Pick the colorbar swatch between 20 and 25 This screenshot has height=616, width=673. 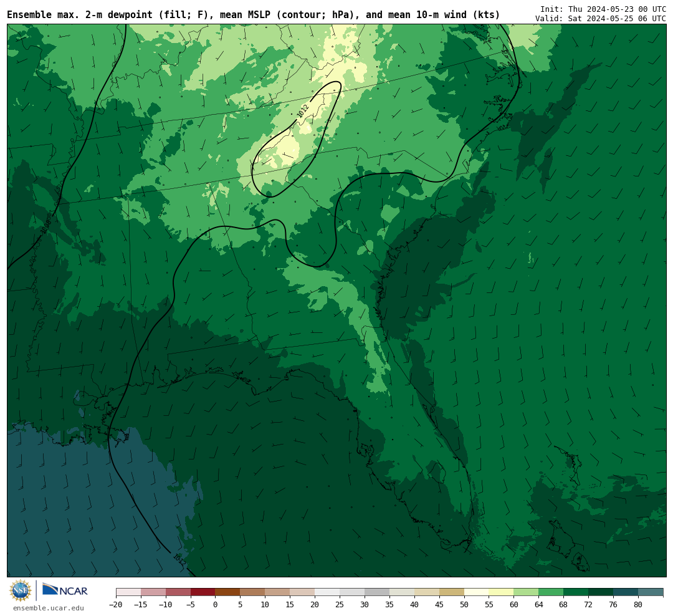point(328,592)
